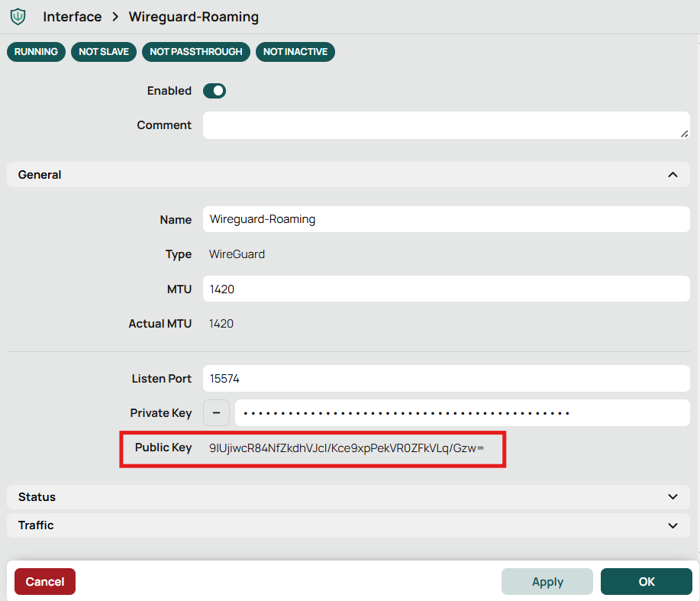Click the green shield logo icon

tap(18, 17)
